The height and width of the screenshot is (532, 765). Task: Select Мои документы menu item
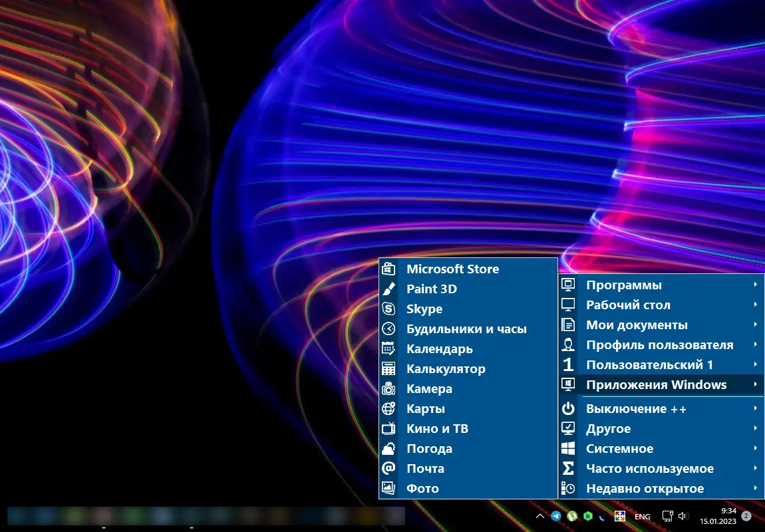click(636, 325)
